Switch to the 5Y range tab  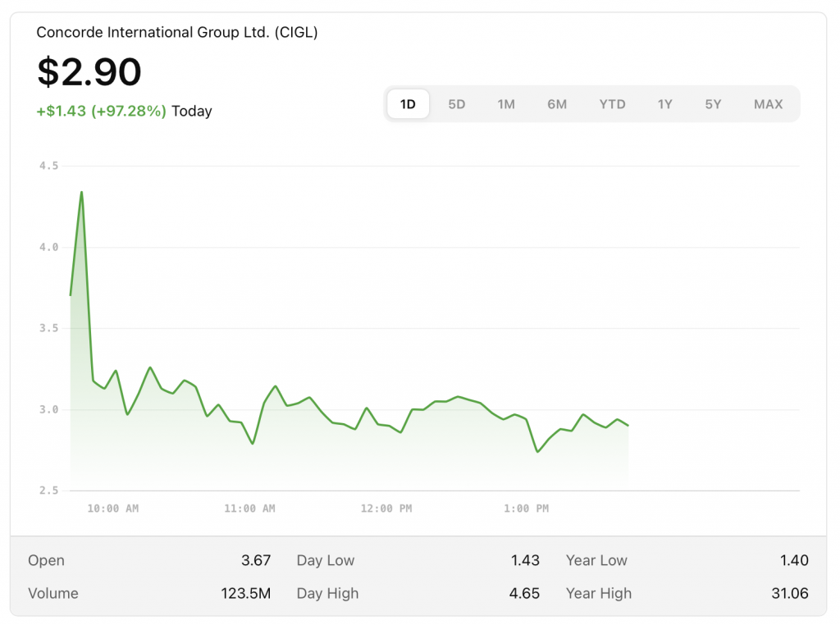point(713,104)
